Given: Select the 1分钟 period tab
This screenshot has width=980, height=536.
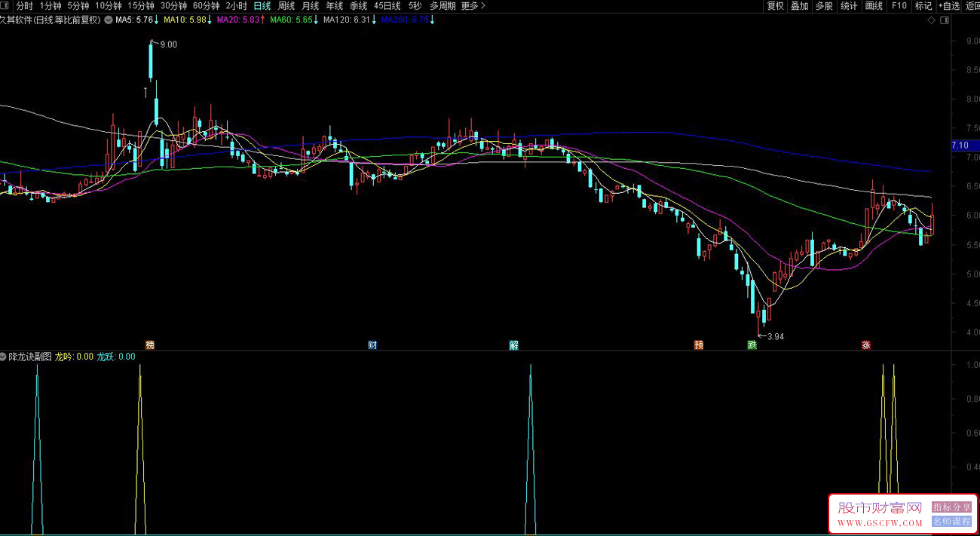Looking at the screenshot, I should click(x=51, y=5).
